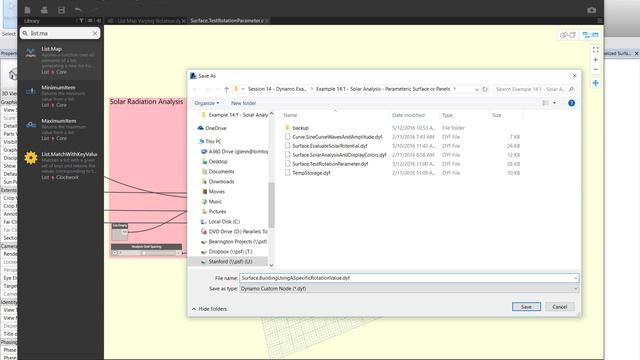
Task: Click the canvas zoom in plus icon
Action: 596,60
